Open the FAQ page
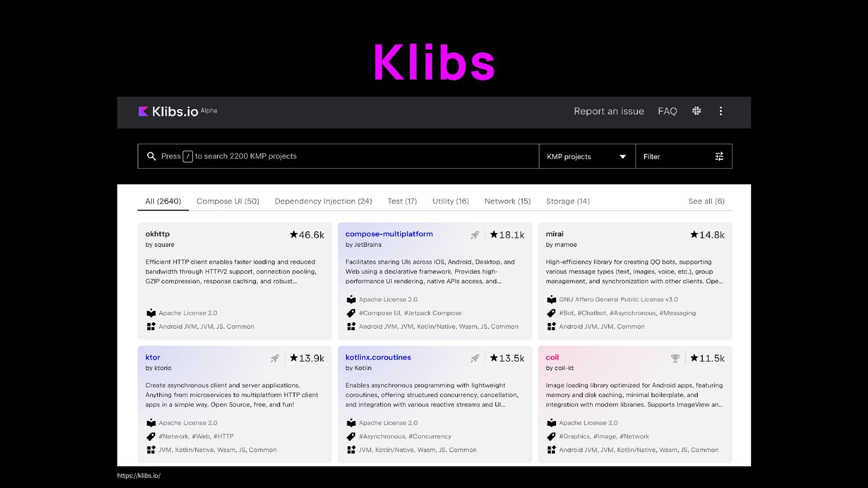Screen dimensions: 868x488 pyautogui.click(x=667, y=111)
